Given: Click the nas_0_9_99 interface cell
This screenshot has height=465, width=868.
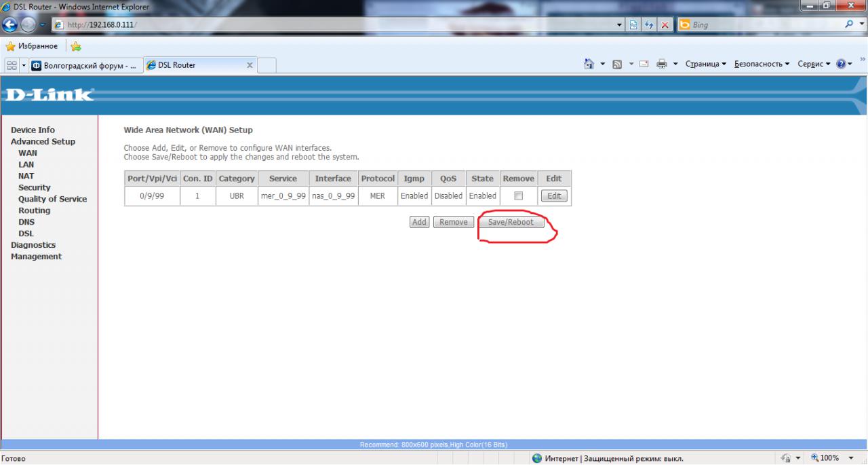Looking at the screenshot, I should point(333,196).
